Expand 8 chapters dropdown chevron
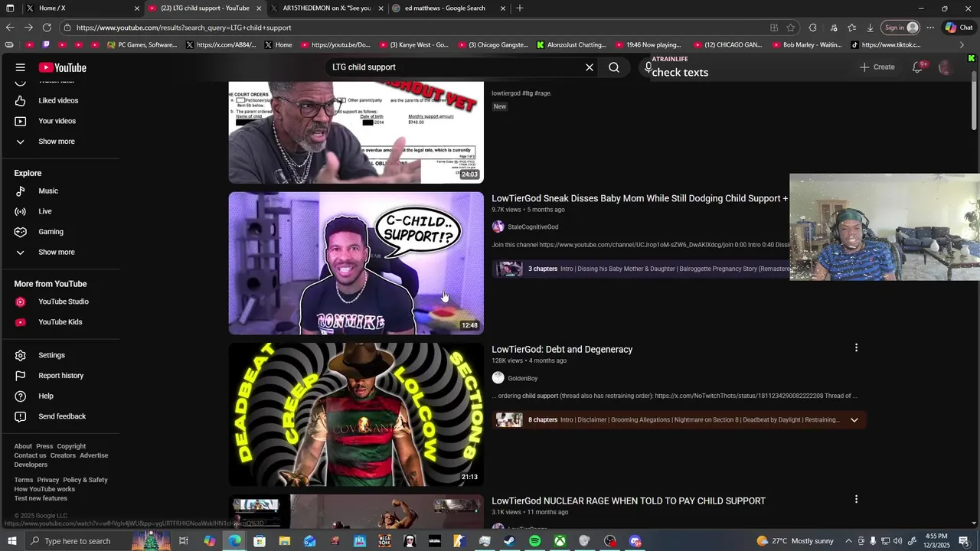 [x=854, y=420]
